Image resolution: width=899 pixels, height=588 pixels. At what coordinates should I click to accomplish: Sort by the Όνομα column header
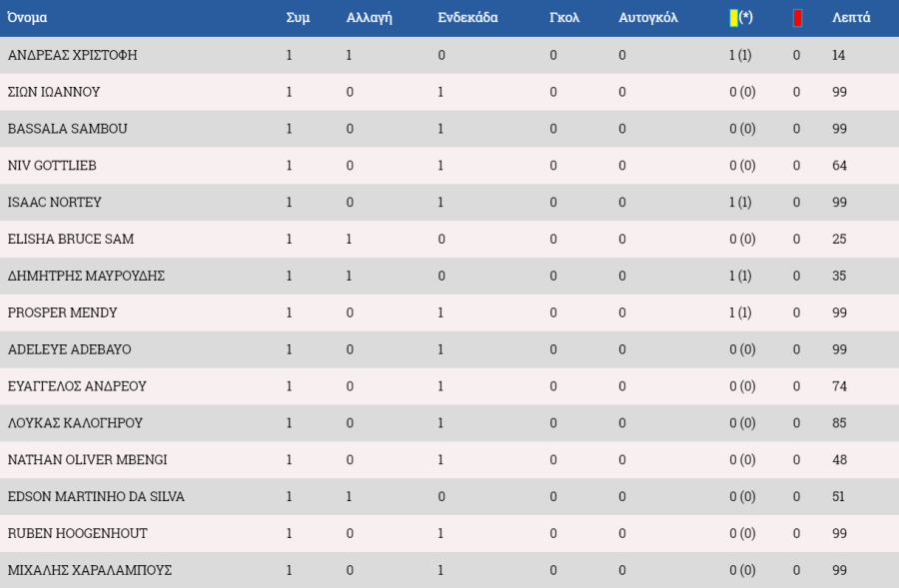point(27,18)
